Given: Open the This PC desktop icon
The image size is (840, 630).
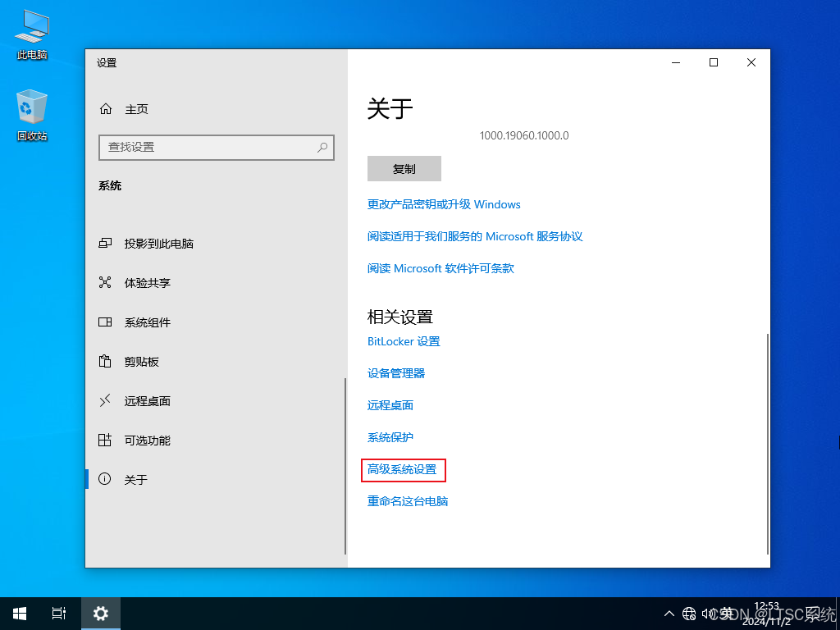Looking at the screenshot, I should (x=32, y=34).
